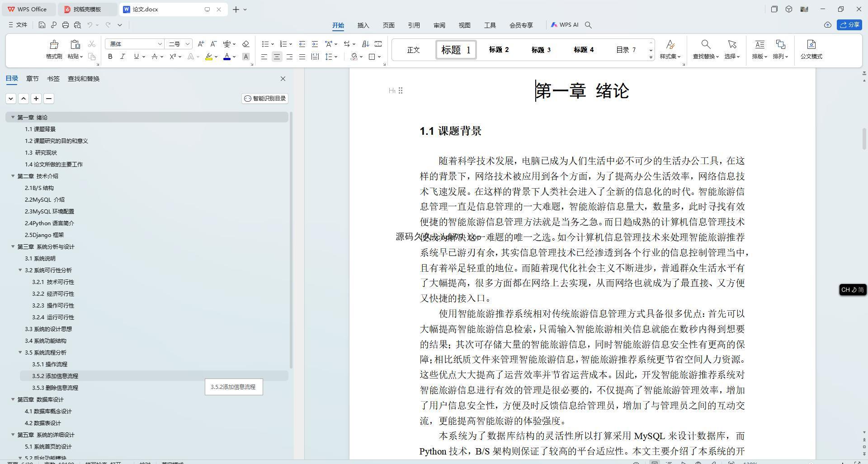Apply the 标题 2 style
Screen dimensions: 868x464
tap(499, 50)
